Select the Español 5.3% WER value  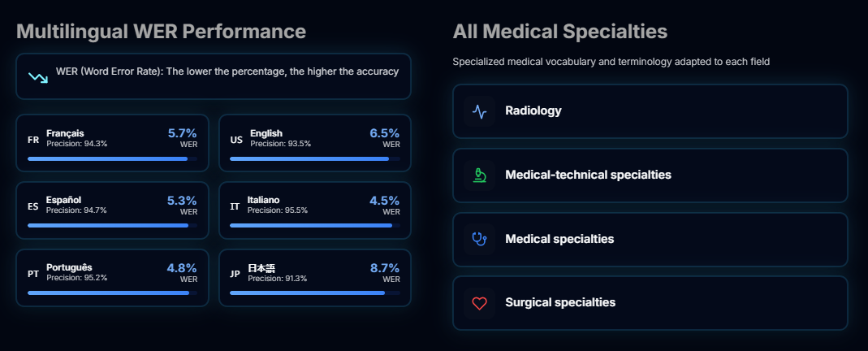point(181,200)
